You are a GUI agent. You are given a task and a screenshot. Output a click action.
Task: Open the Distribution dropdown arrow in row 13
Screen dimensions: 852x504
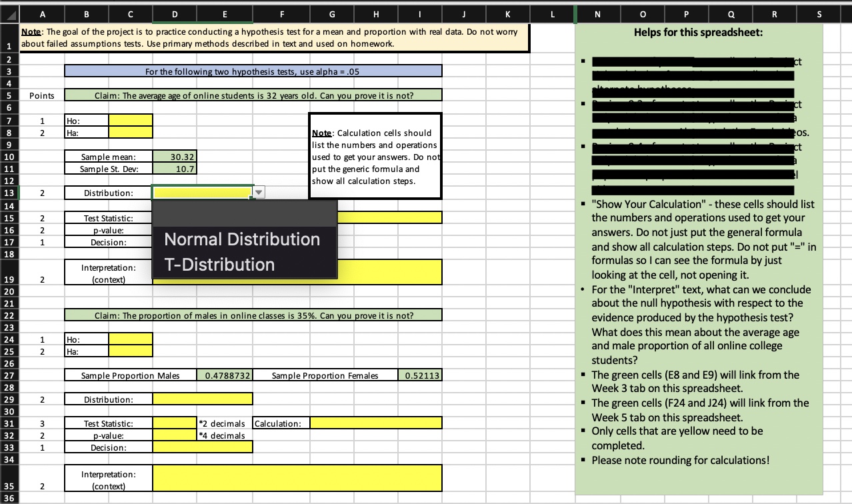[x=259, y=193]
